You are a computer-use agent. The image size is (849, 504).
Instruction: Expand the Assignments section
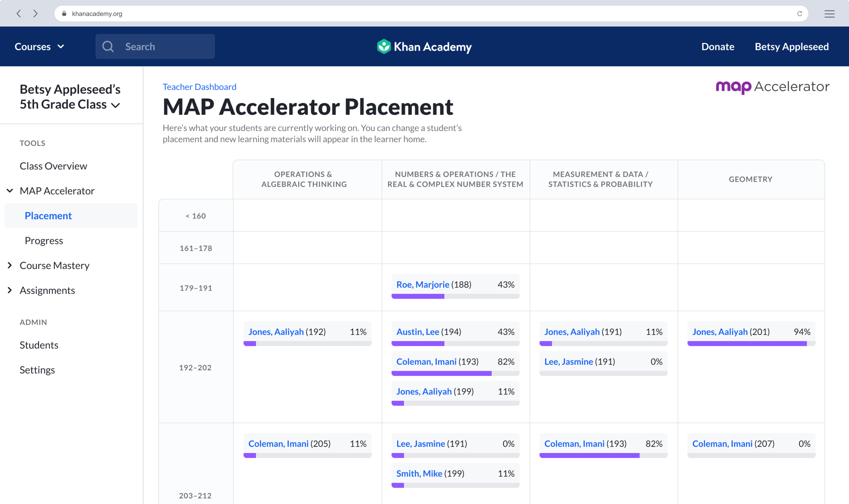point(10,290)
